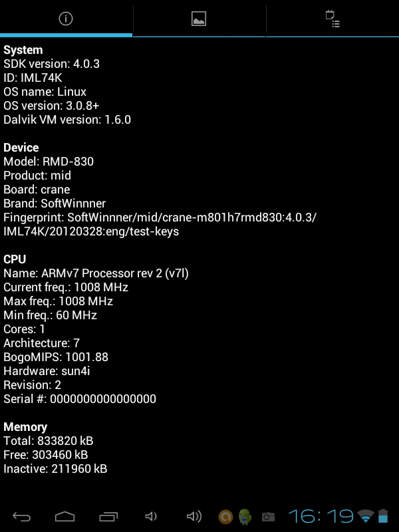399x532 pixels.
Task: Raise volume with the loud speaker icon
Action: [x=194, y=517]
